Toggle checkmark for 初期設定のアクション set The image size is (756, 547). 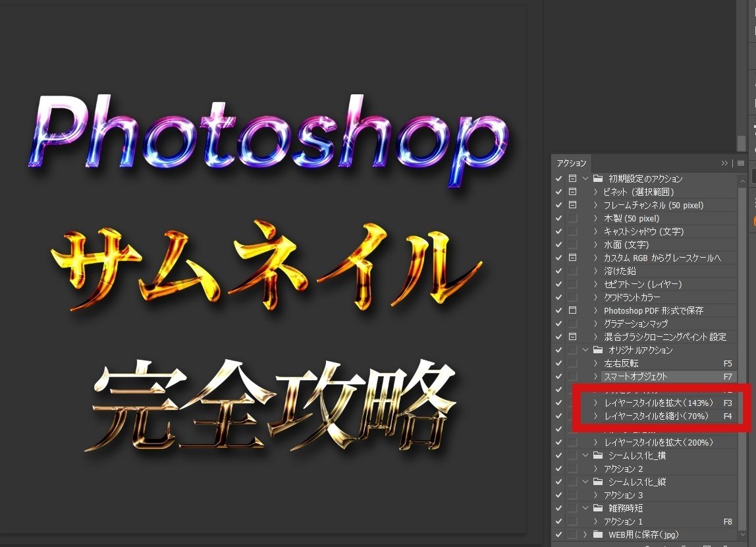tap(559, 179)
